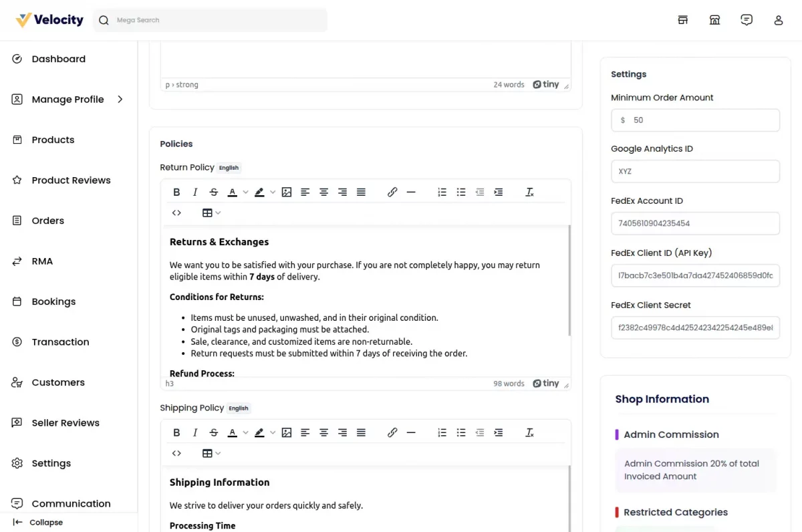Image resolution: width=802 pixels, height=532 pixels.
Task: Align text right in Return Policy editor
Action: [x=342, y=192]
